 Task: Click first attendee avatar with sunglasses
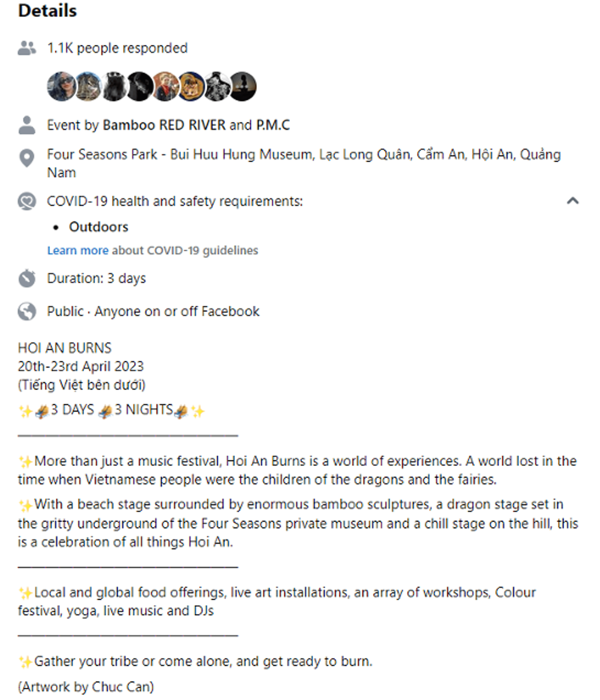[x=61, y=87]
